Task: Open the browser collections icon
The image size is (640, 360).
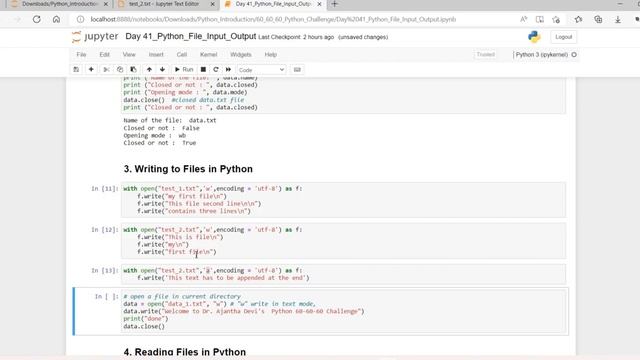Action: pyautogui.click(x=598, y=19)
